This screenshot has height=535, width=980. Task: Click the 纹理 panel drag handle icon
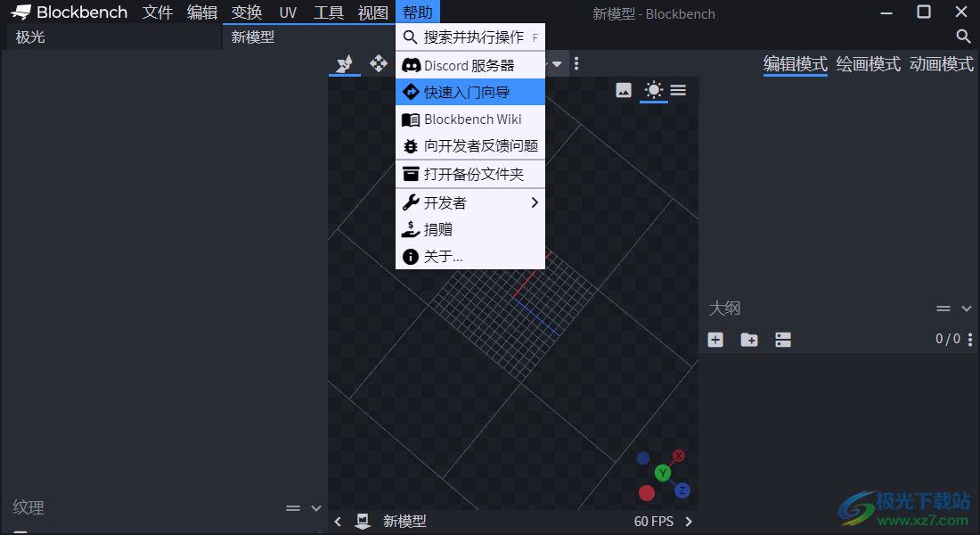coord(293,508)
